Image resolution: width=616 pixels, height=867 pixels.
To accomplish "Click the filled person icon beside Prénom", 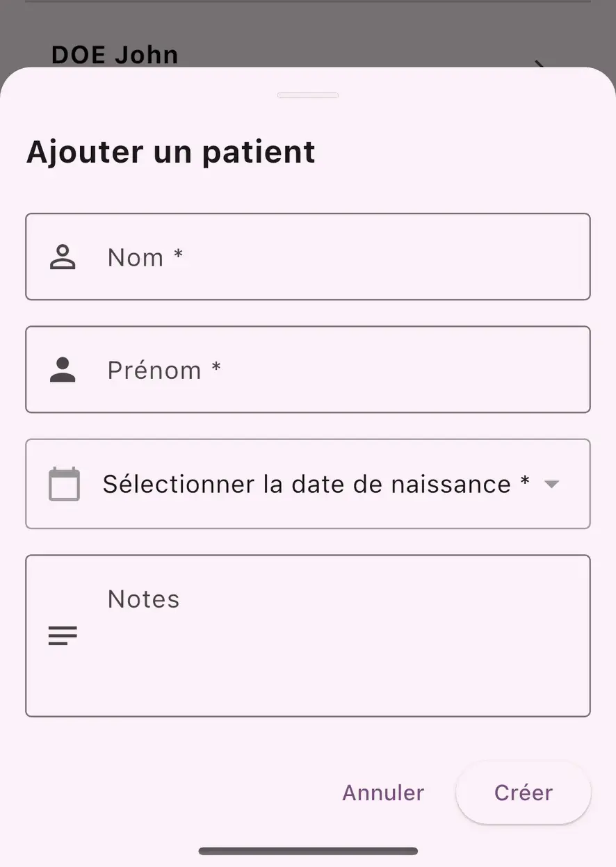I will pos(63,370).
